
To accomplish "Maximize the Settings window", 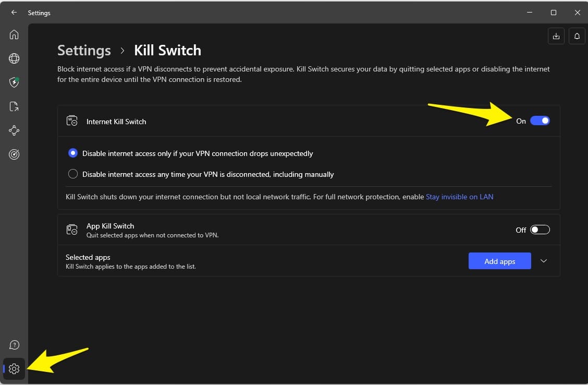I will (x=553, y=13).
